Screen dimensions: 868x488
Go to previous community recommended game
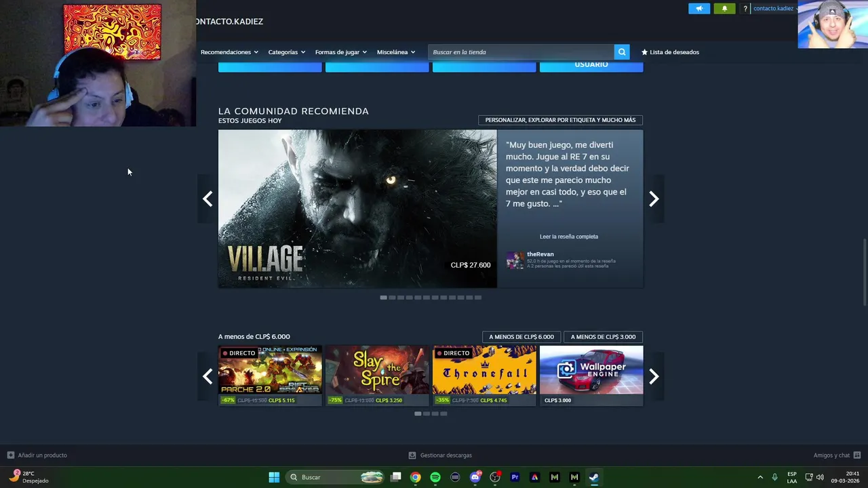point(208,199)
